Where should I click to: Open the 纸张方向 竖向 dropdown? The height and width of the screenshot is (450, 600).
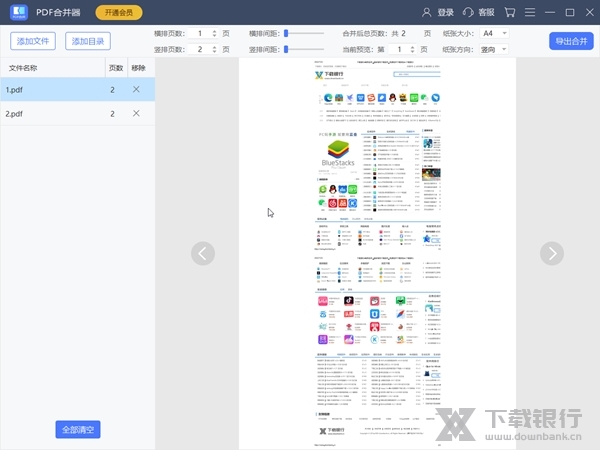(494, 49)
